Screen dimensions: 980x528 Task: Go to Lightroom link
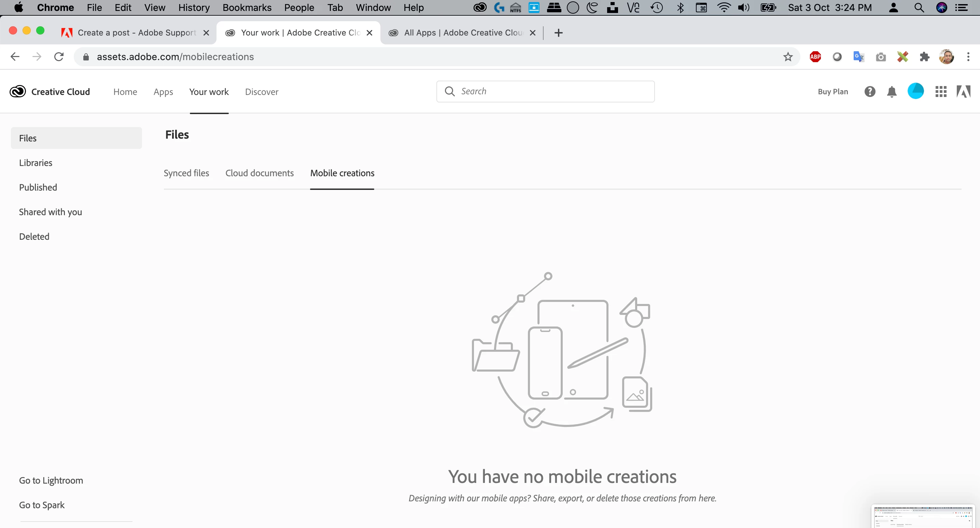[51, 481]
